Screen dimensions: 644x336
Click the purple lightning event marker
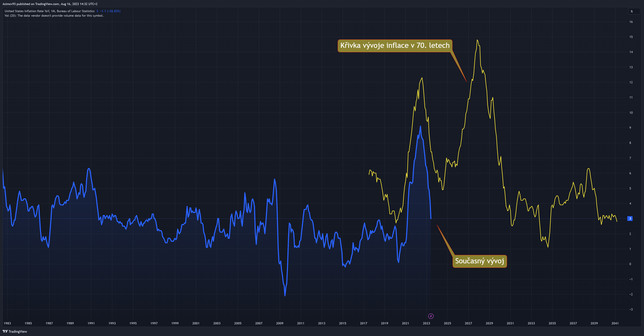431,316
